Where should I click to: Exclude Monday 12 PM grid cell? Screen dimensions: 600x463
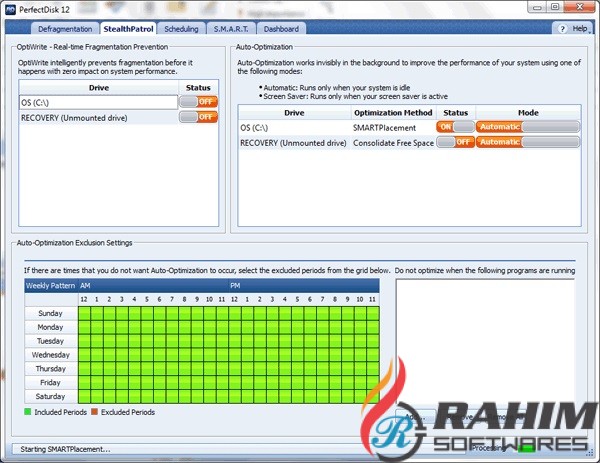click(235, 327)
